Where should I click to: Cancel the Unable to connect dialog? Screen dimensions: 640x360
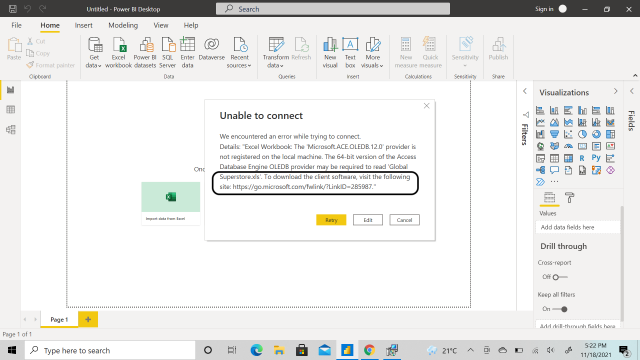point(404,220)
